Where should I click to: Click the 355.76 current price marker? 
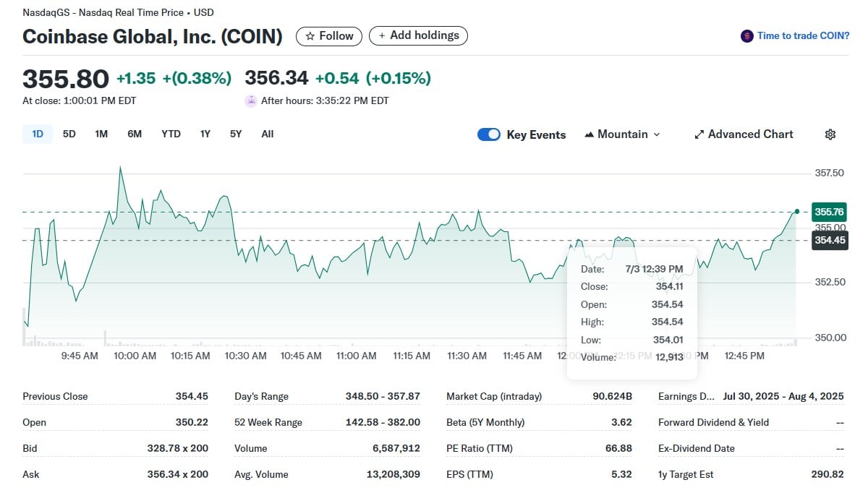830,212
